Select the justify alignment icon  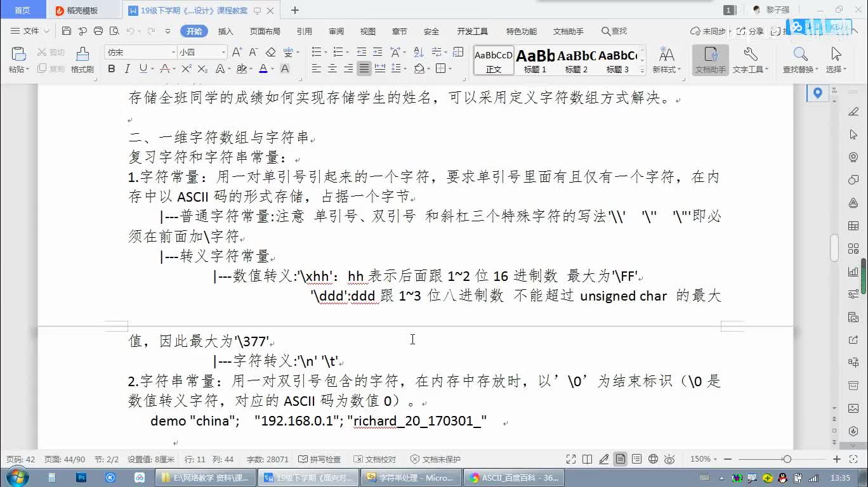[x=364, y=68]
